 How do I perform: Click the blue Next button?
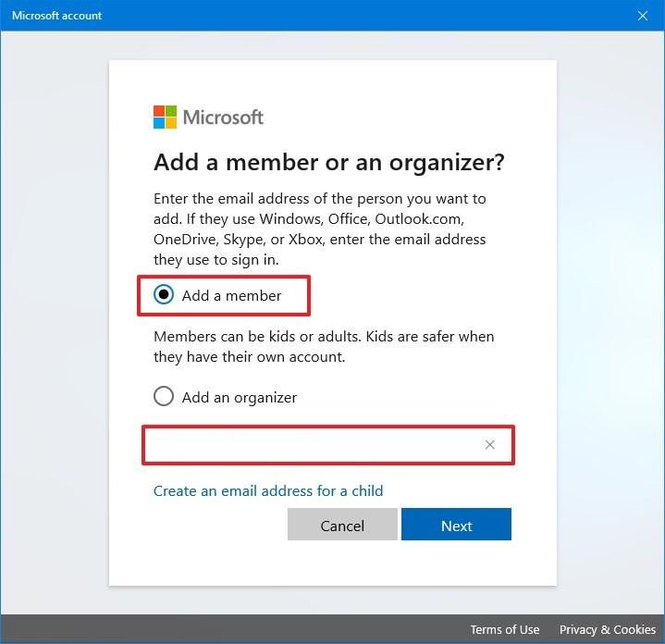tap(456, 525)
